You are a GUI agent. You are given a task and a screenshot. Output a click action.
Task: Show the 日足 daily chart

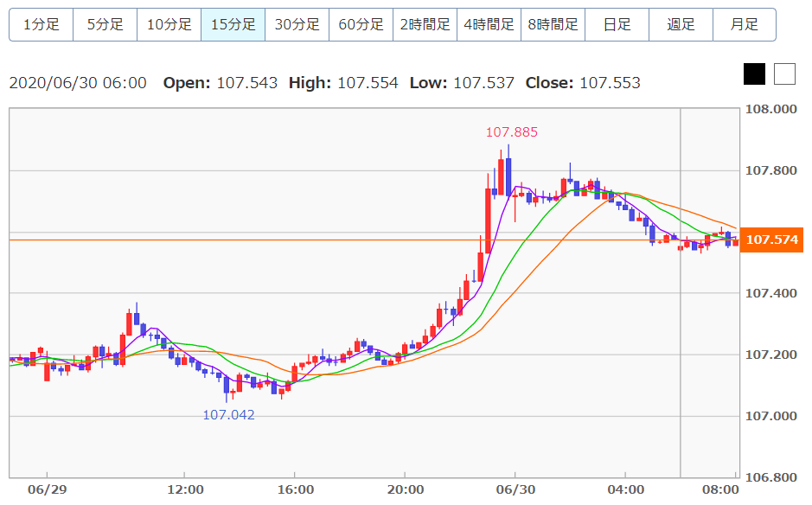[x=617, y=24]
